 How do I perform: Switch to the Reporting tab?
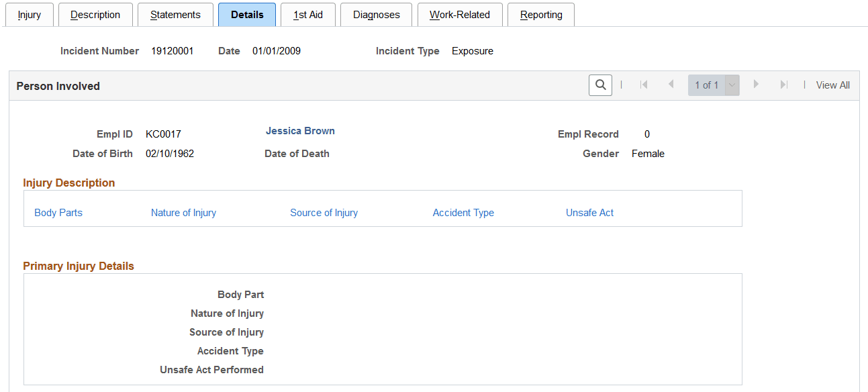coord(540,14)
